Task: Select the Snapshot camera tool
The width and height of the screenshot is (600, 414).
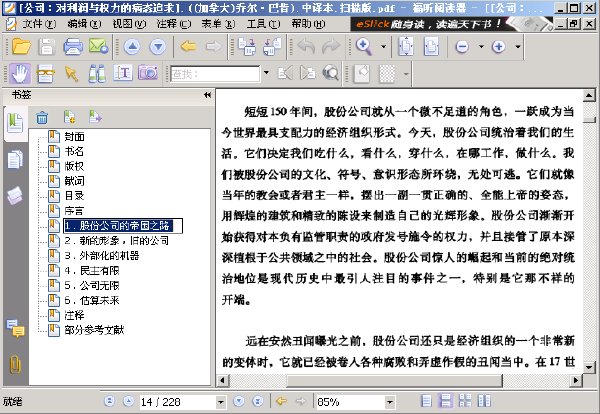Action: pos(148,73)
